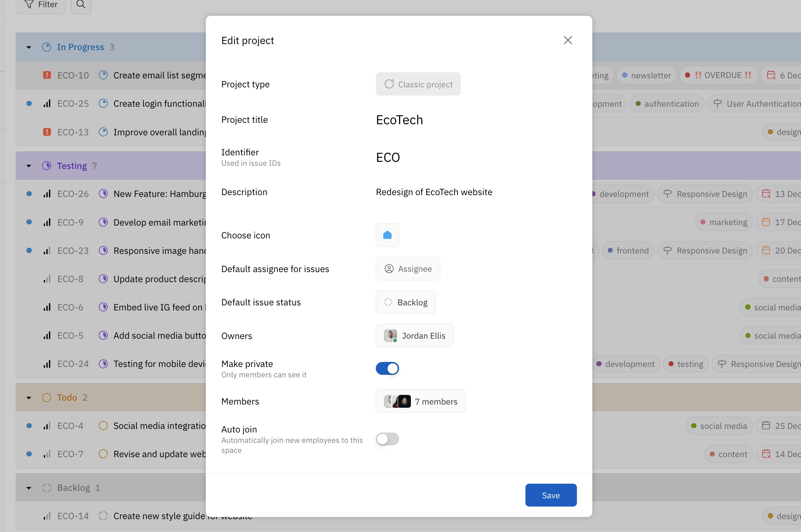Collapse the Todo group
The width and height of the screenshot is (801, 532).
[29, 397]
